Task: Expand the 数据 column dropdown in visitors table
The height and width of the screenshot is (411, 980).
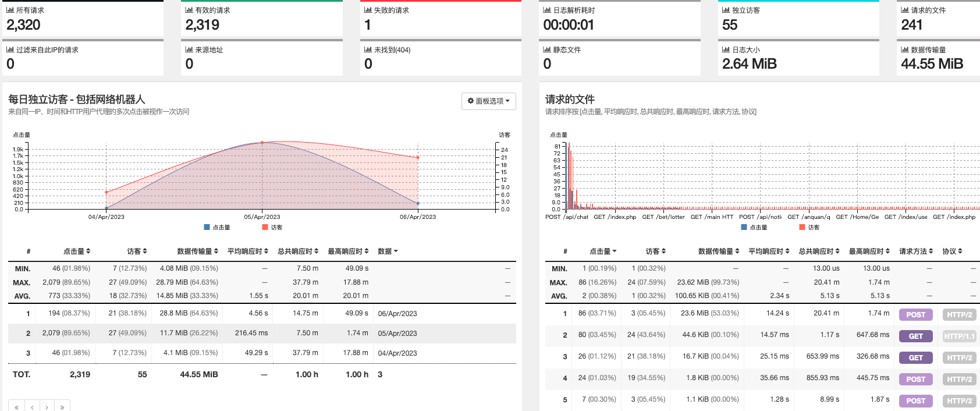Action: tap(388, 251)
